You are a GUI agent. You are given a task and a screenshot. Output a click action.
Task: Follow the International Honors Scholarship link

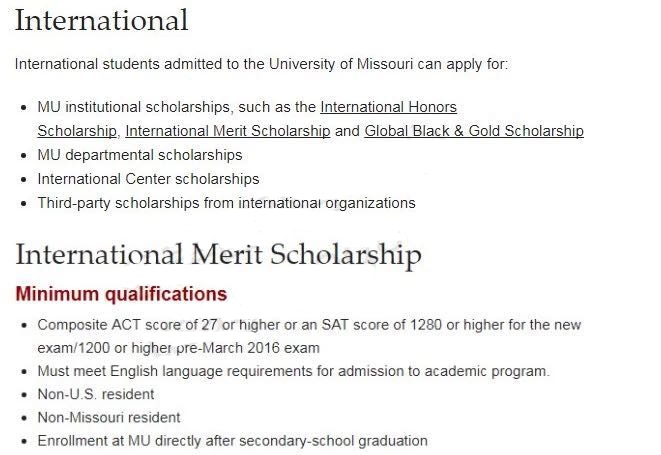point(388,107)
